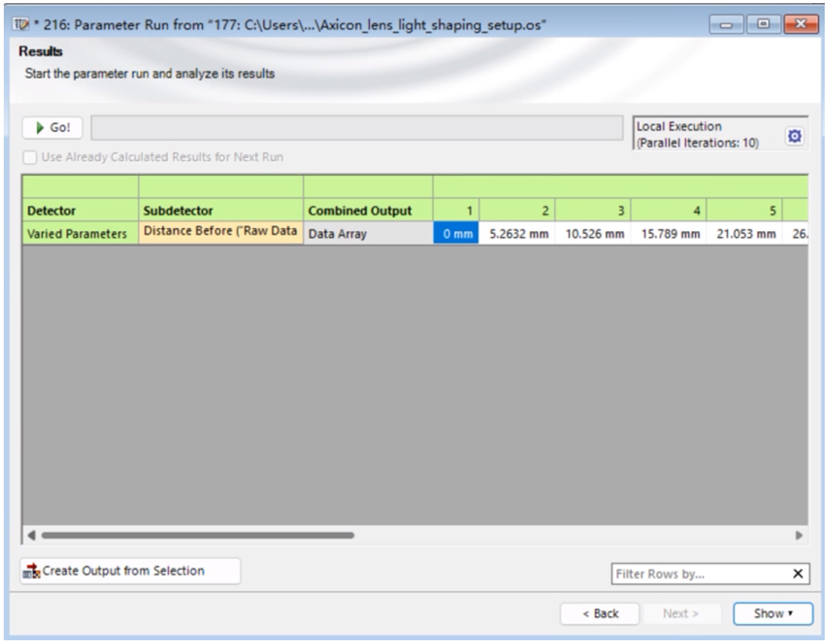The height and width of the screenshot is (644, 827).
Task: Click the Subdetector column header
Action: 221,211
